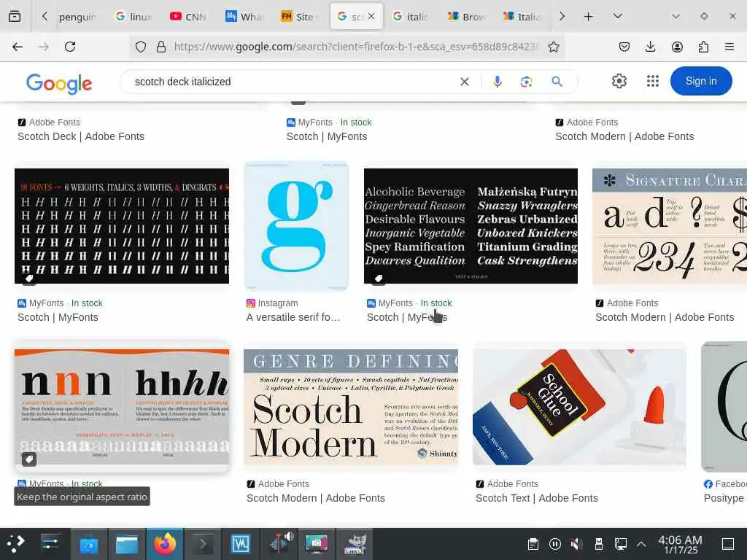This screenshot has height=560, width=747.
Task: Start voice search with microphone icon
Action: click(x=498, y=82)
